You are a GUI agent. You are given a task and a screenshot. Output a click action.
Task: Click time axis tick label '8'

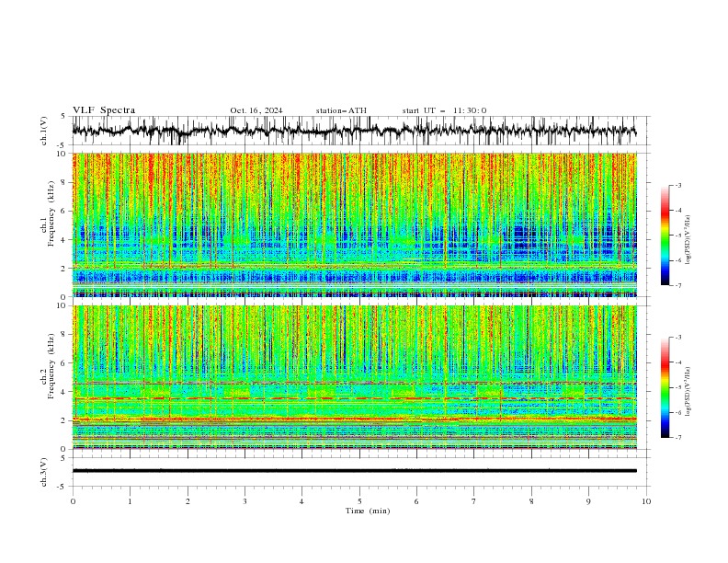(531, 501)
